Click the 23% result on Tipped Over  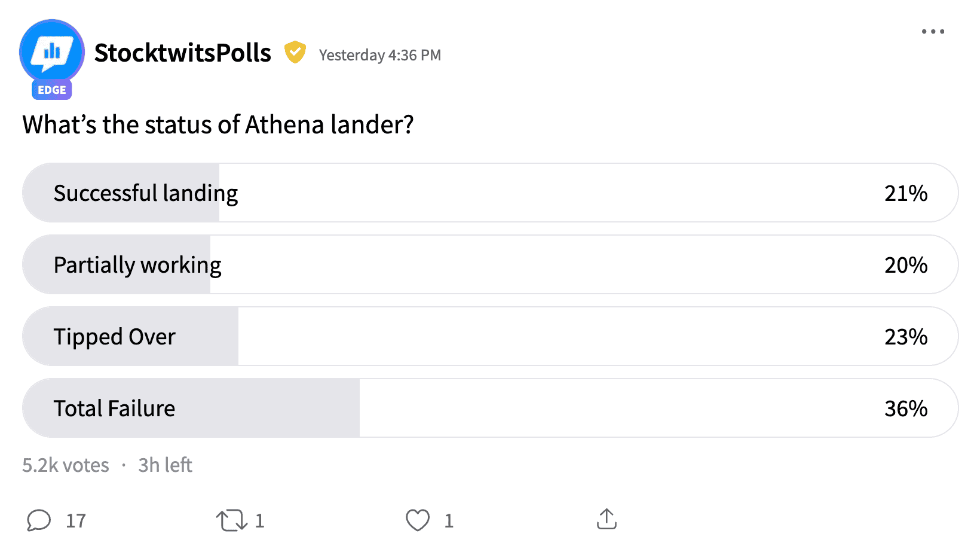click(906, 337)
